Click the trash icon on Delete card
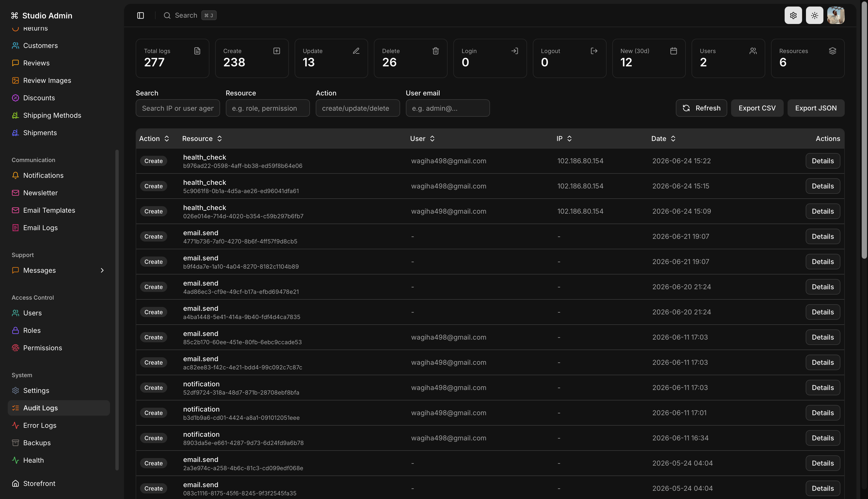868x499 pixels. [x=435, y=51]
